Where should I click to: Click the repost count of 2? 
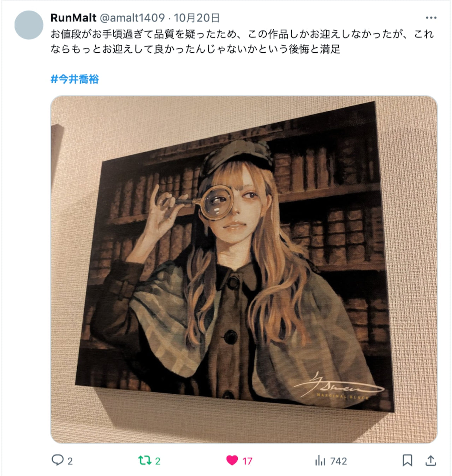157,461
